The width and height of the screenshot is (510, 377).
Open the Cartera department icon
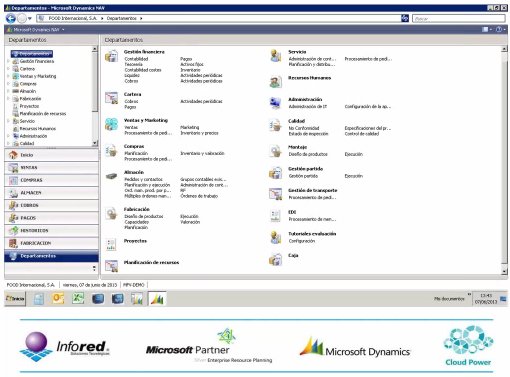point(112,98)
